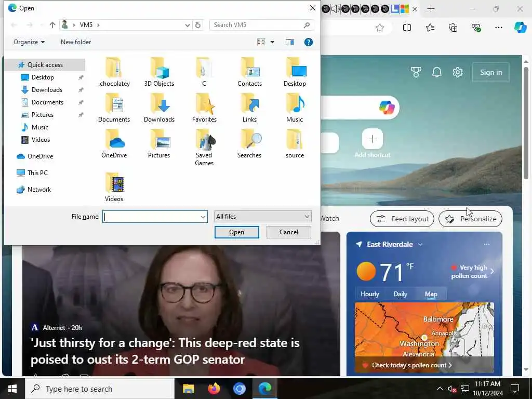Refresh the VM5 folder location

coord(198,25)
